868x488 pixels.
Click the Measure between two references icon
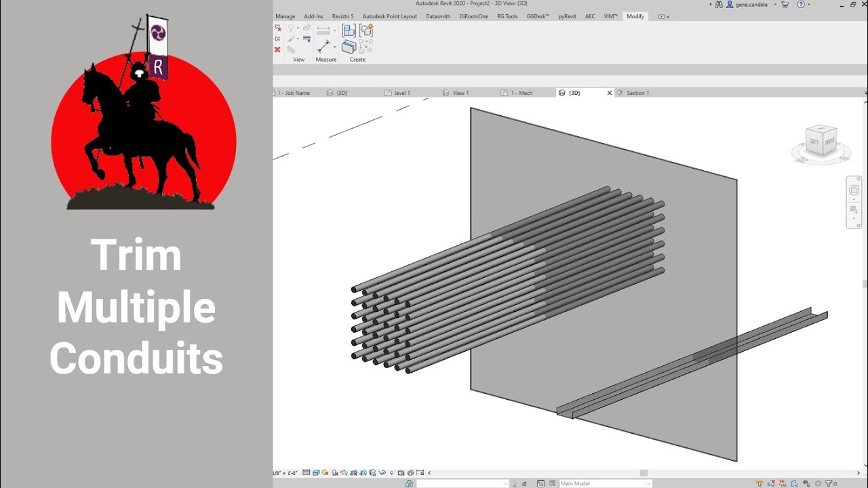pos(323,46)
